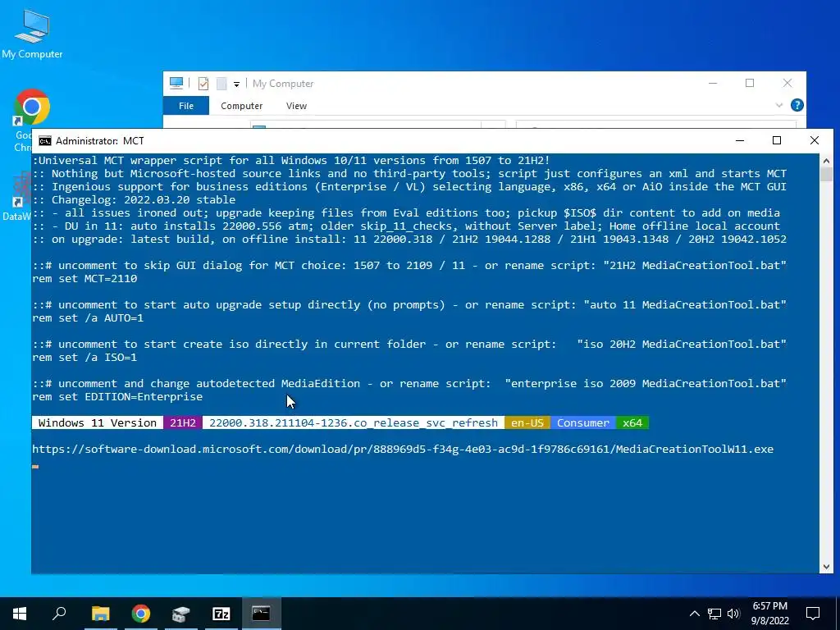Screen dimensions: 840x630
Task: Click the line rem set /a AUTO=1
Action: tap(88, 317)
